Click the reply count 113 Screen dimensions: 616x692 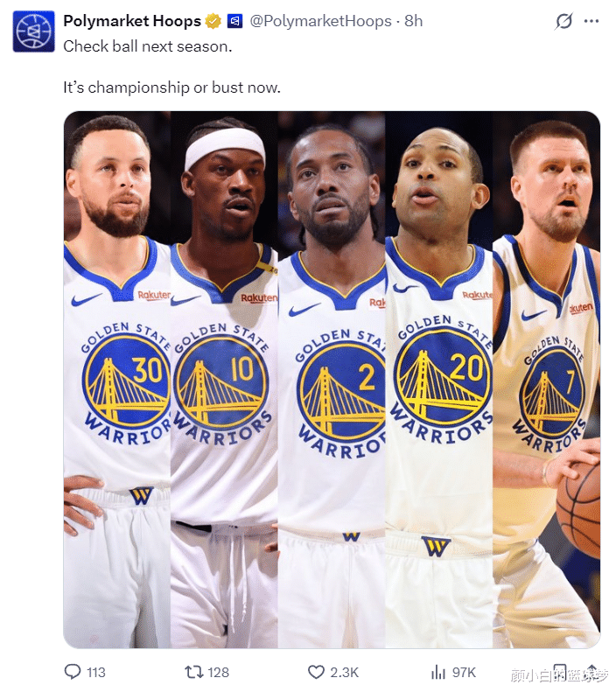(95, 672)
